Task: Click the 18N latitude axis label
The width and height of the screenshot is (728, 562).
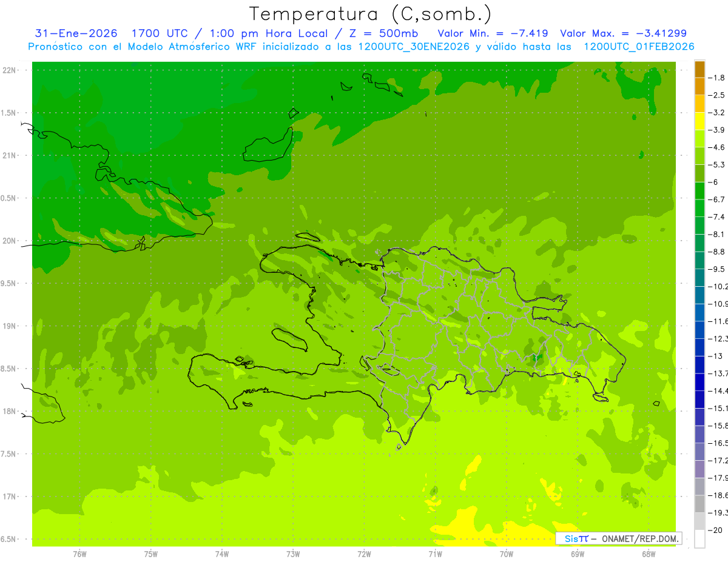Action: click(x=9, y=411)
